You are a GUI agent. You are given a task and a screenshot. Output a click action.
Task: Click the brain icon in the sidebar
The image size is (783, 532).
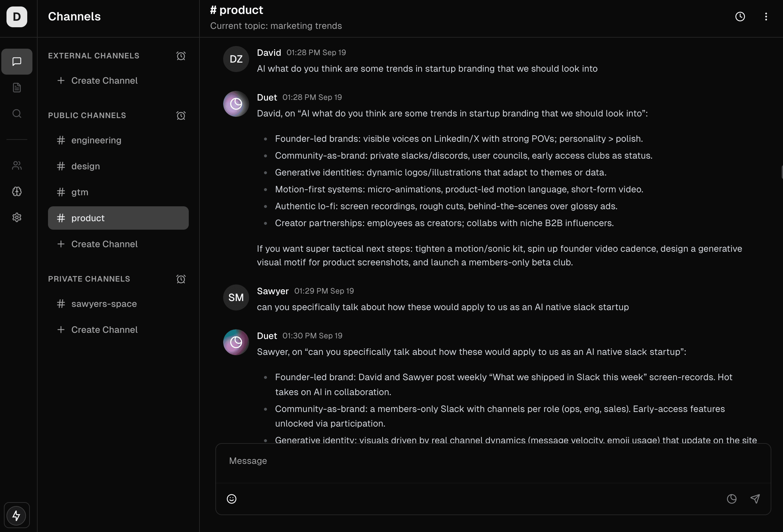coord(17,191)
